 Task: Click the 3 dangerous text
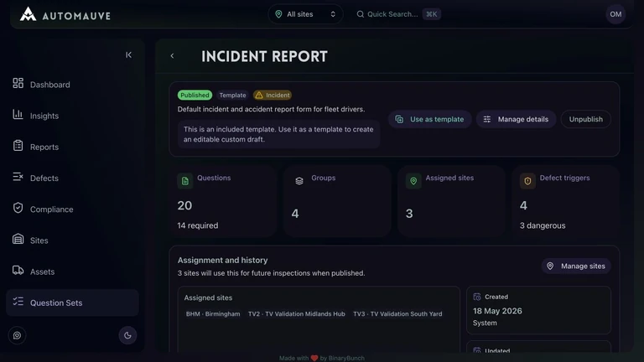pos(543,225)
